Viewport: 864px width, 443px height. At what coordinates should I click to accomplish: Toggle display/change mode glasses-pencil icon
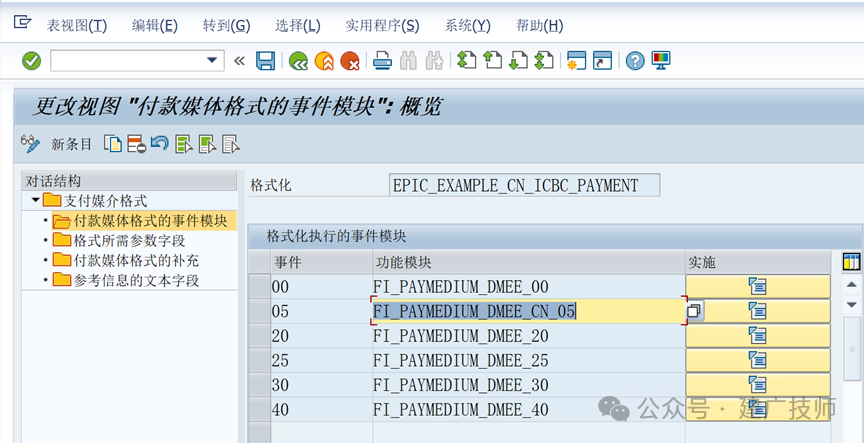click(30, 144)
